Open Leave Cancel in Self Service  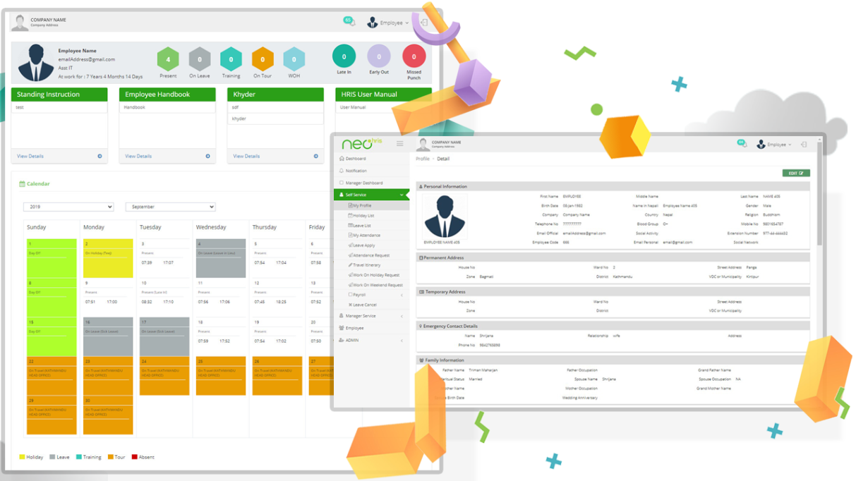point(364,305)
